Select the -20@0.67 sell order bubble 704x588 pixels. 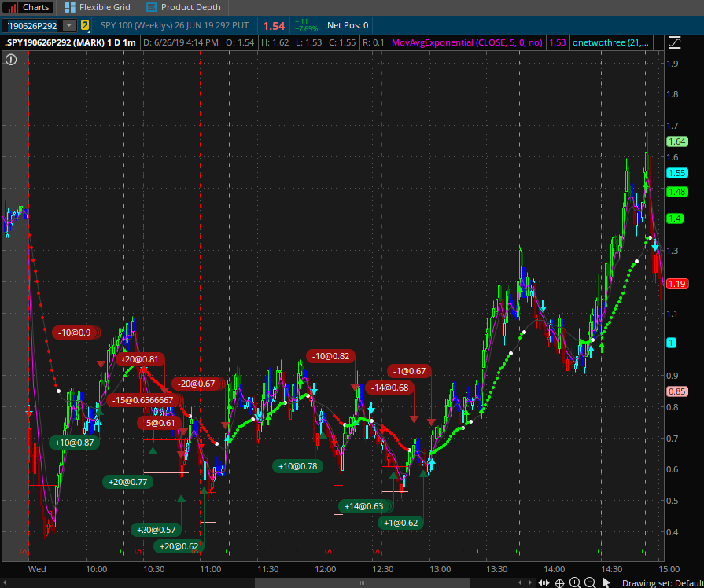196,384
